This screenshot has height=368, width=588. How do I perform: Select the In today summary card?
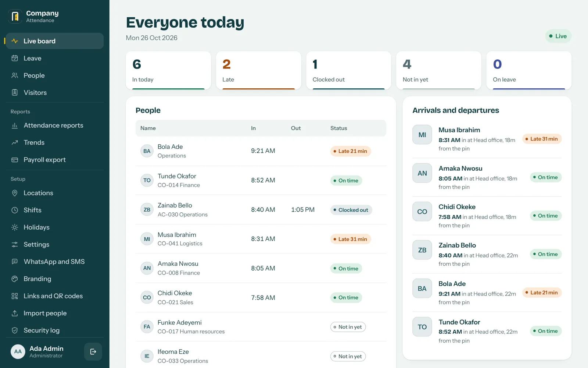tap(168, 70)
